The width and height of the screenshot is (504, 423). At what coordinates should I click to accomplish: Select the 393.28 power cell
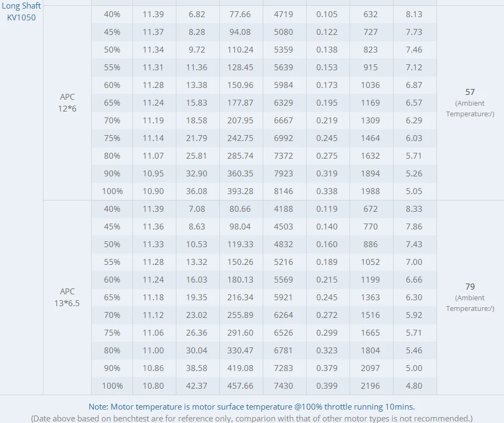(240, 191)
